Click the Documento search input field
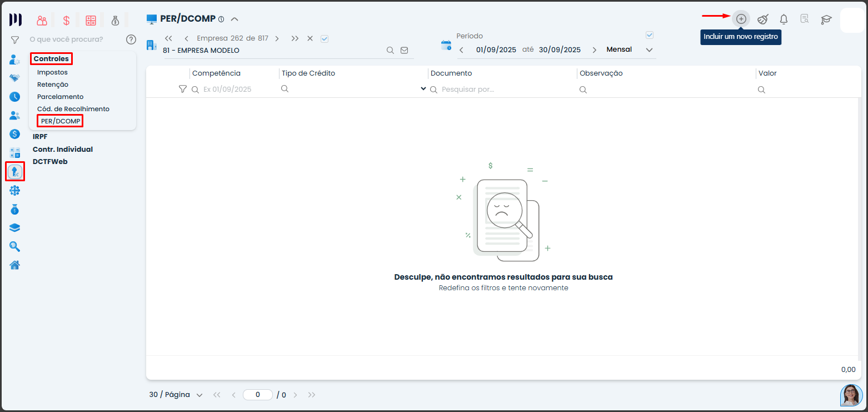Image resolution: width=868 pixels, height=412 pixels. pyautogui.click(x=500, y=89)
